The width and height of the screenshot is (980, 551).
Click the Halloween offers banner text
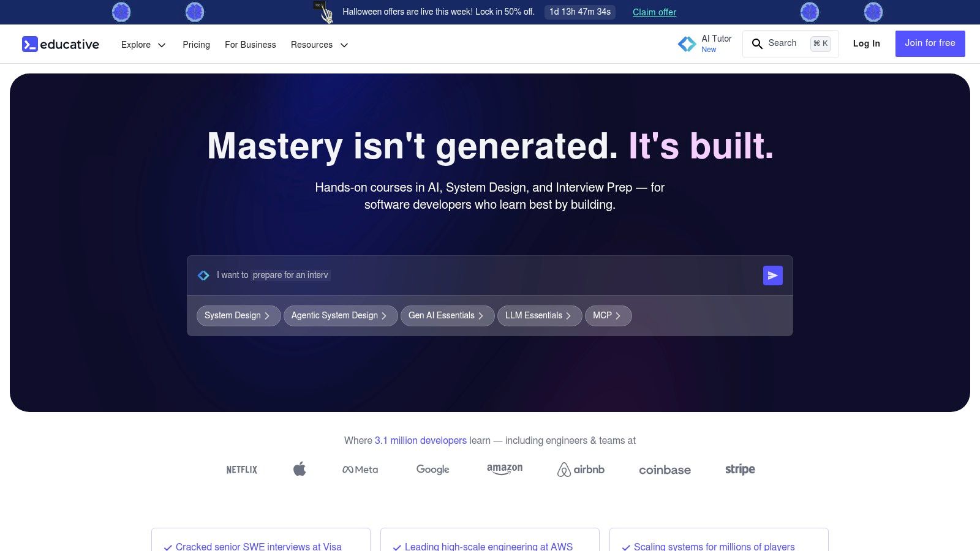tap(439, 12)
